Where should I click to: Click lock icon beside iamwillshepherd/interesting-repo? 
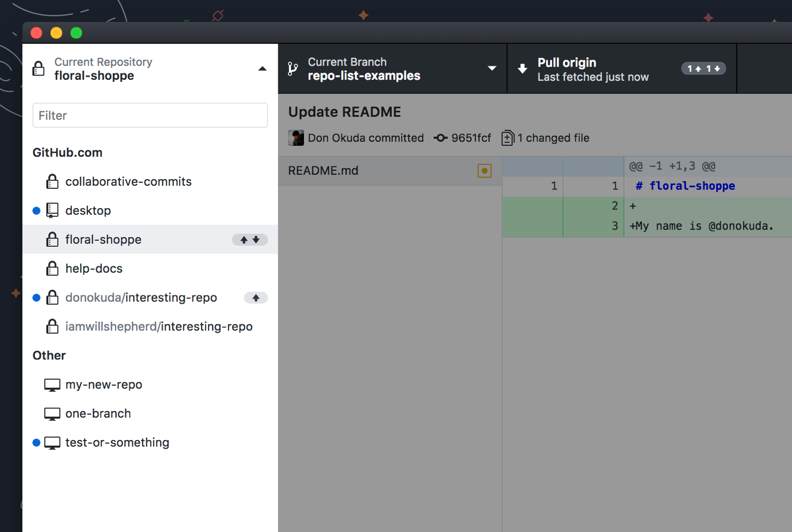point(52,326)
